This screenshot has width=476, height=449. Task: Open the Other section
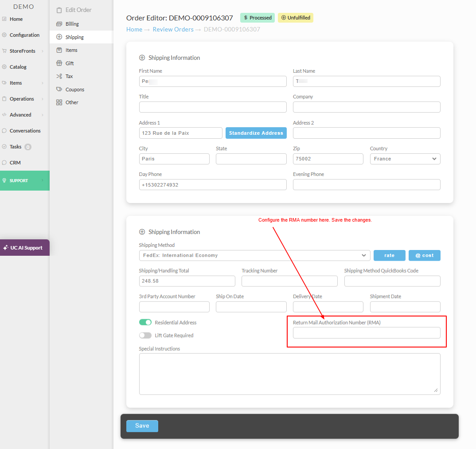(82, 102)
